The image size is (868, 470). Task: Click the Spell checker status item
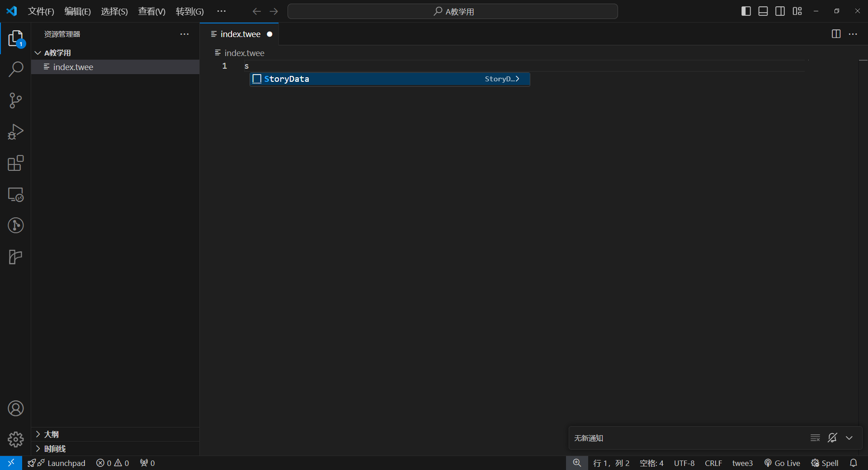pyautogui.click(x=825, y=463)
